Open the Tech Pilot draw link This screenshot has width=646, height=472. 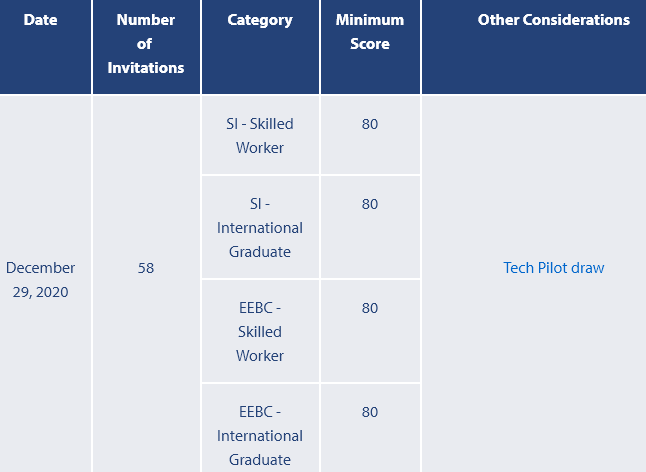click(554, 268)
